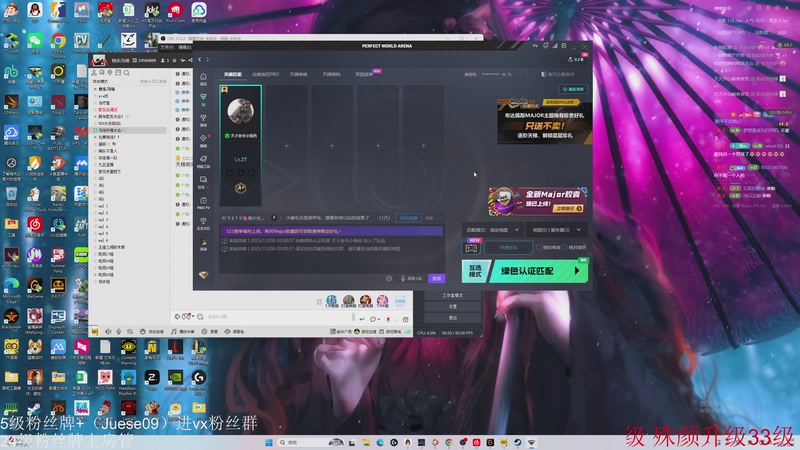Expand the shop cart icon in Arena sidebar
Image resolution: width=800 pixels, height=450 pixels.
click(x=203, y=180)
